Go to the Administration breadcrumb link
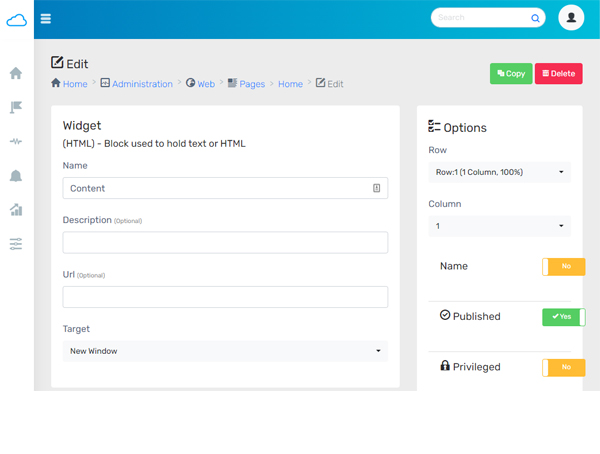 coord(142,84)
